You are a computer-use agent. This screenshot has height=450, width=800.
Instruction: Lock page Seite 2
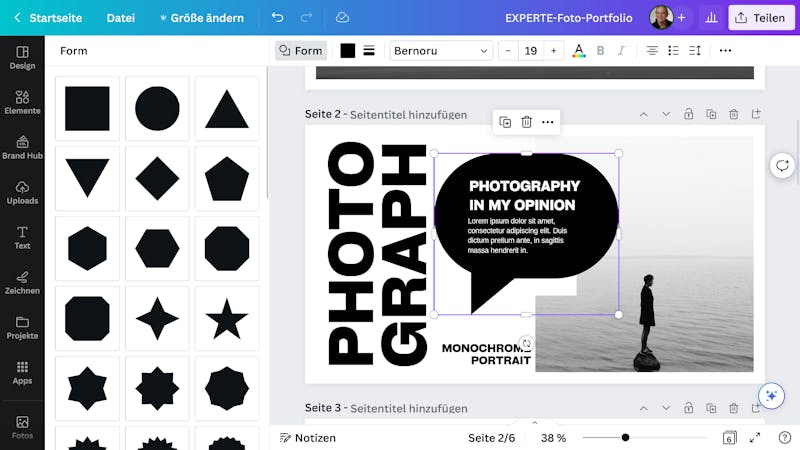point(689,114)
